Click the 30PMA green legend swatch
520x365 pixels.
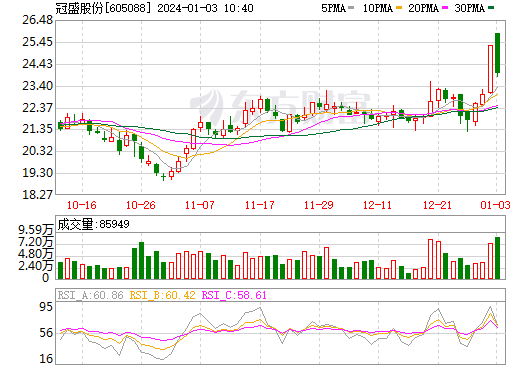coord(491,8)
